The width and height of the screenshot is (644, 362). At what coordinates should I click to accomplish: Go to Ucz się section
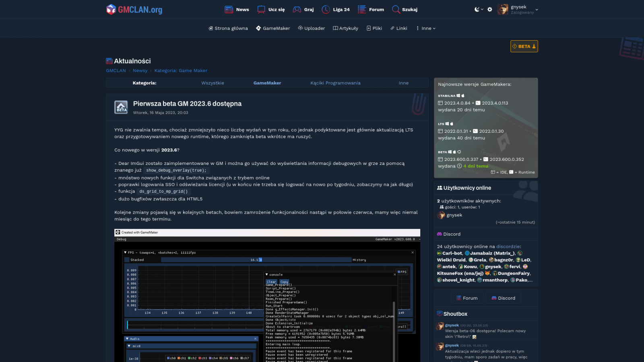[x=271, y=9]
